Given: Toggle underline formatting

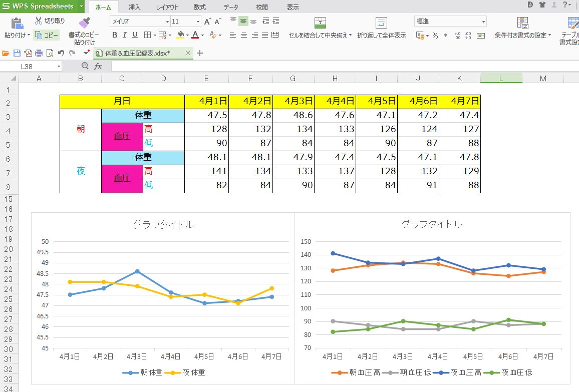Looking at the screenshot, I should (135, 35).
